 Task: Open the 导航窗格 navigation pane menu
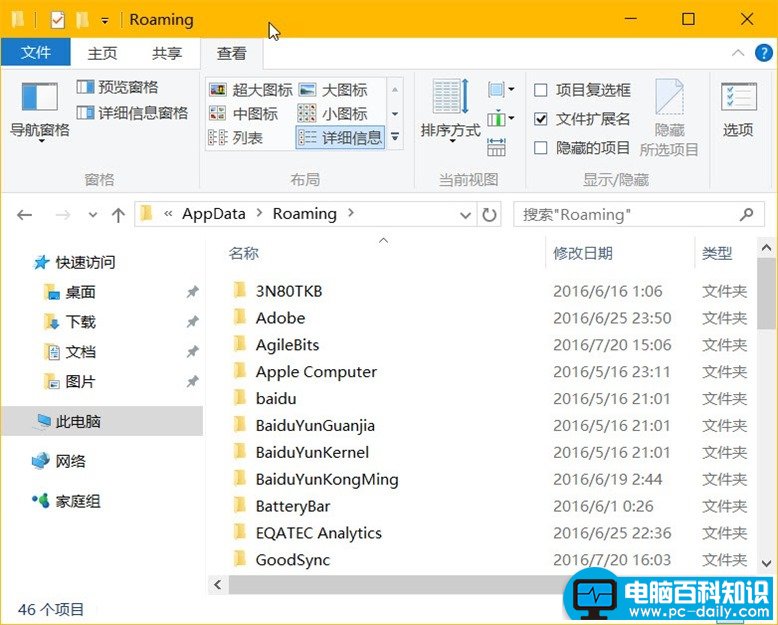coord(40,112)
